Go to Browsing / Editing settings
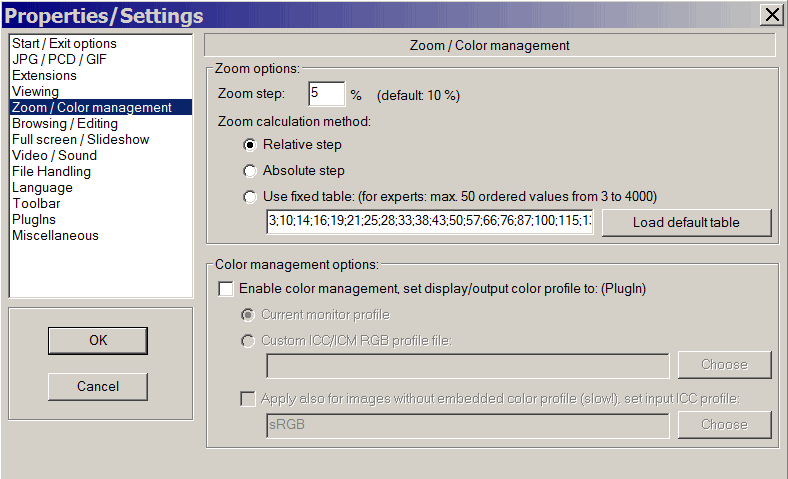Viewport: 788px width, 479px height. 65,123
